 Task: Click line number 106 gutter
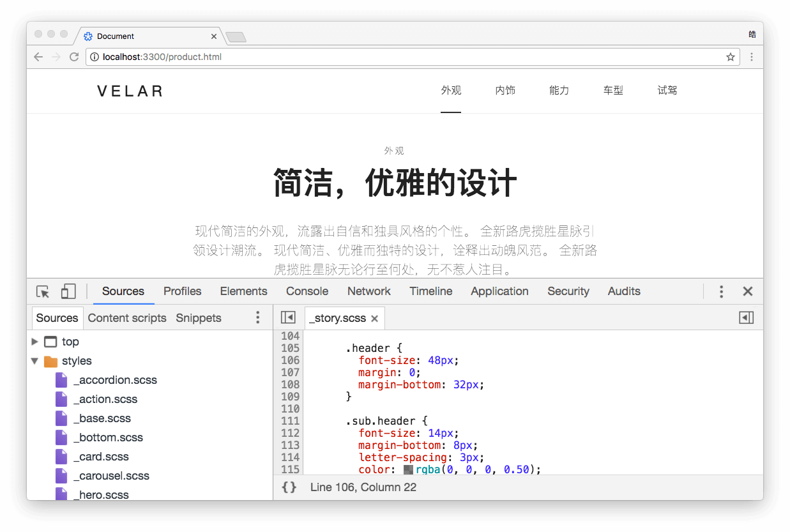(290, 360)
